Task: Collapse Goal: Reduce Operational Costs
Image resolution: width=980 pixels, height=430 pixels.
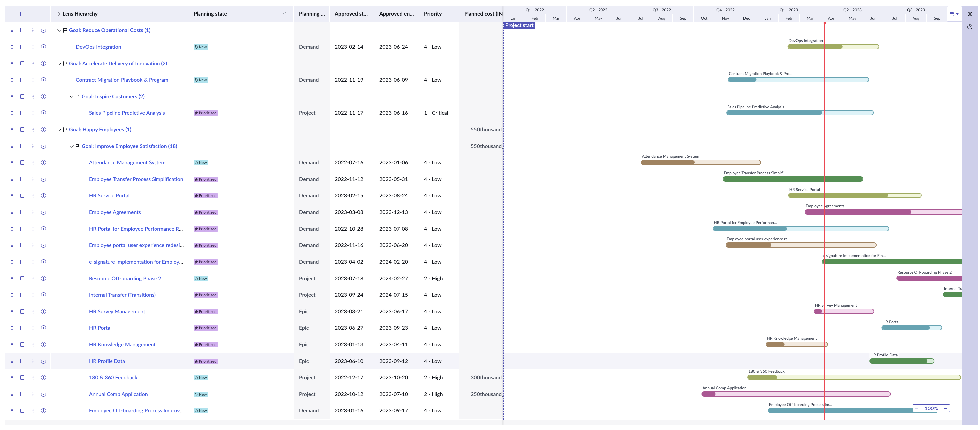Action: (59, 30)
